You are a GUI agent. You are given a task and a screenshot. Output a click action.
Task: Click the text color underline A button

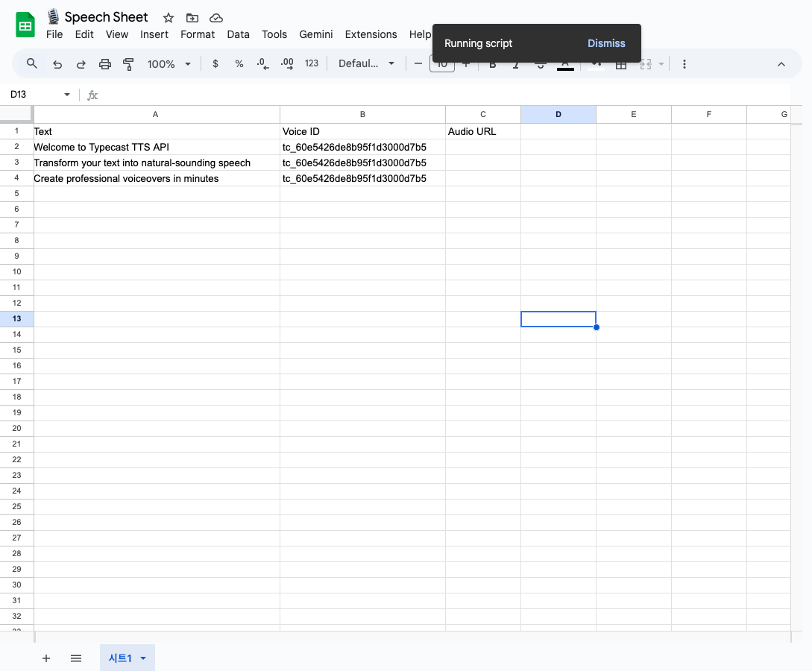coord(565,65)
